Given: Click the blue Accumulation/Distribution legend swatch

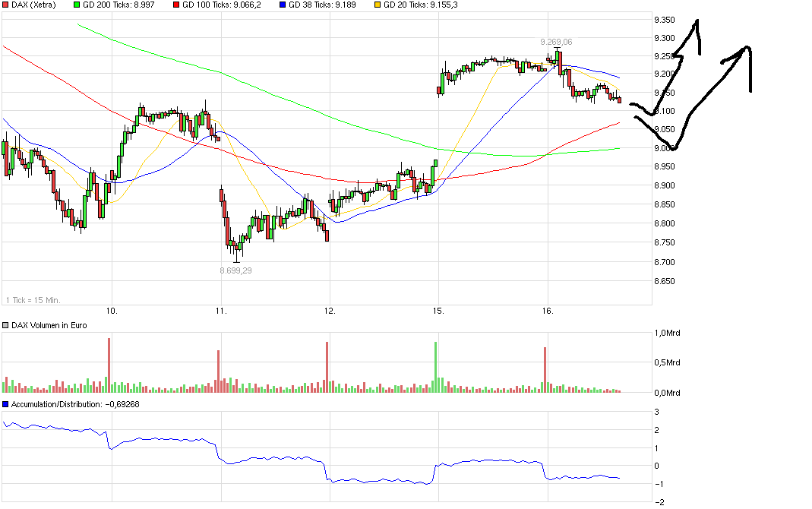Looking at the screenshot, I should [x=5, y=404].
